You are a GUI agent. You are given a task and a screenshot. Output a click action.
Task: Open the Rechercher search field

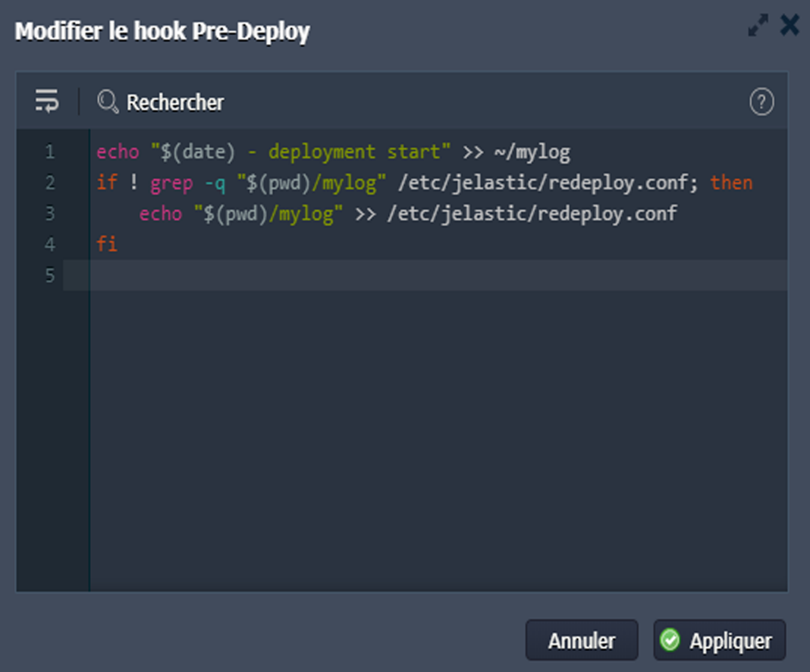click(175, 102)
